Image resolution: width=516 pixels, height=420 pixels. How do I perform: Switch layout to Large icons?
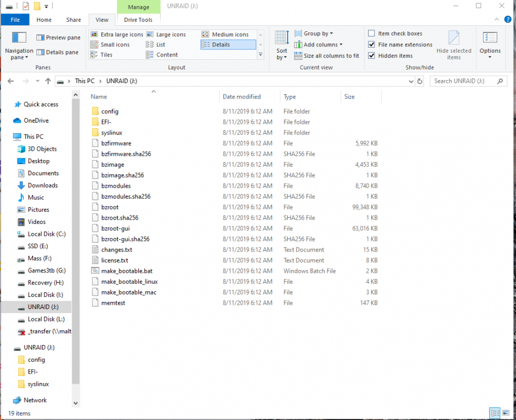(166, 34)
